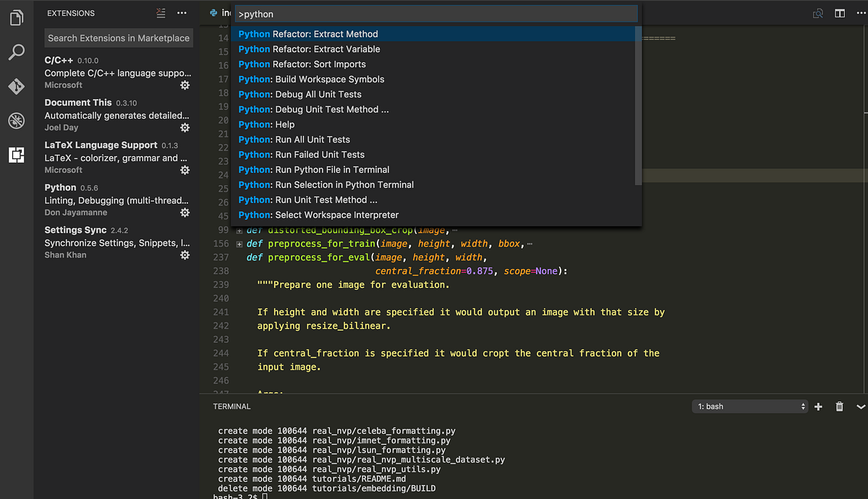Open the Search sidebar icon

coord(16,52)
